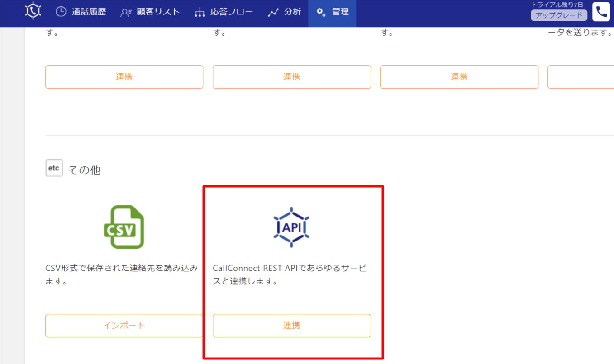Click the clock icon beside 通話履歴
The height and width of the screenshot is (364, 614).
(61, 12)
